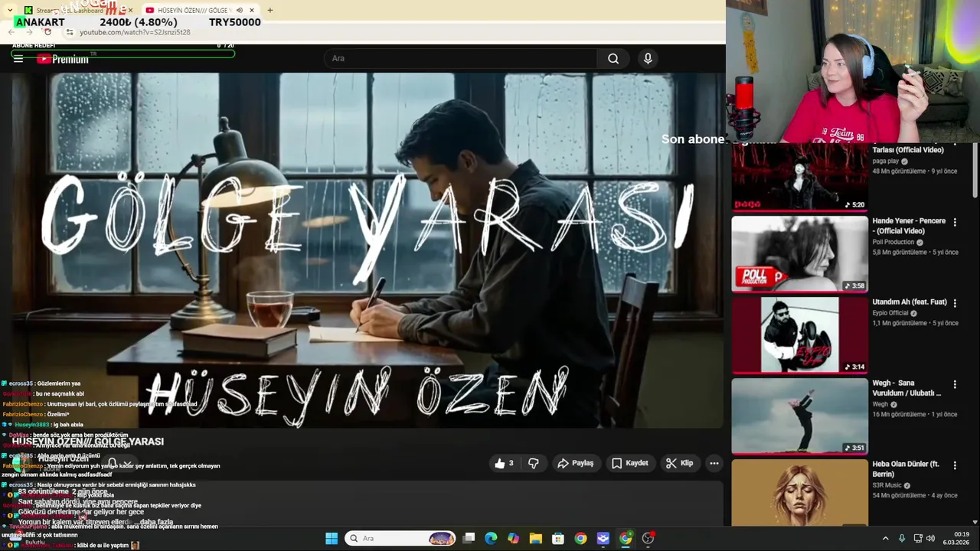980x551 pixels.
Task: Go to the YouTube Premium home logo
Action: (x=63, y=59)
